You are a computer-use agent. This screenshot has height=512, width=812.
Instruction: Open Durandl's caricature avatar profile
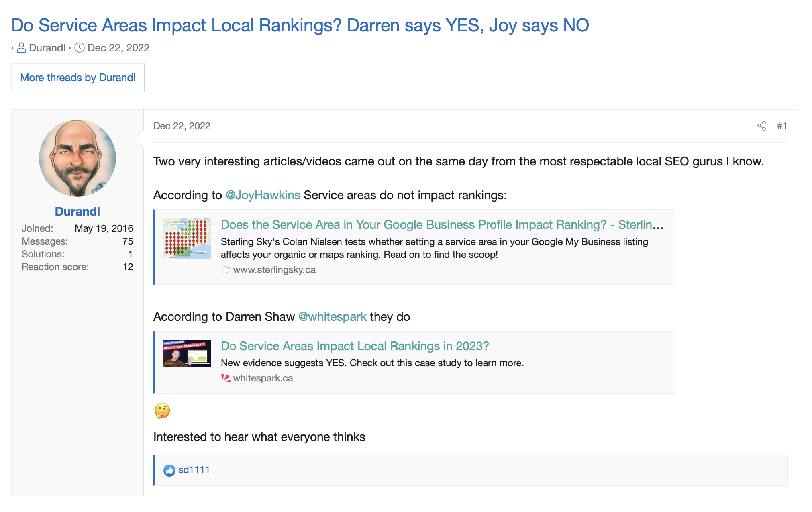pos(78,158)
